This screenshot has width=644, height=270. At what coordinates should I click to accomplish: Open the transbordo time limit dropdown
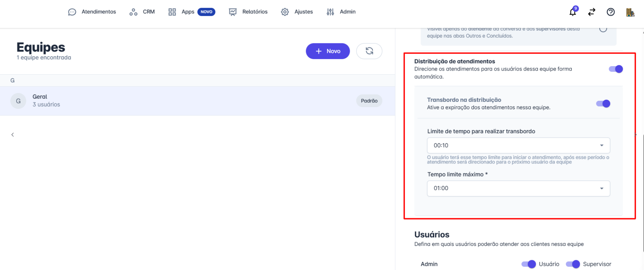pyautogui.click(x=518, y=146)
